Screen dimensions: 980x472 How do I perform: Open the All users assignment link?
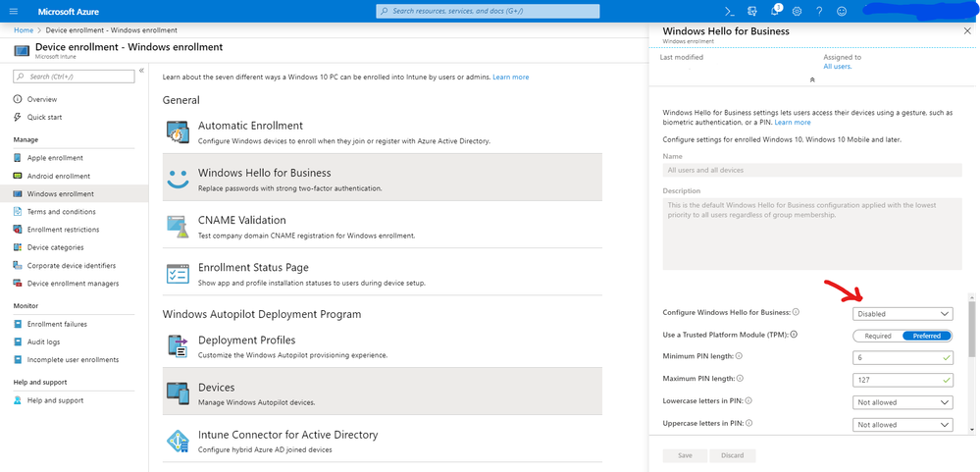tap(838, 67)
